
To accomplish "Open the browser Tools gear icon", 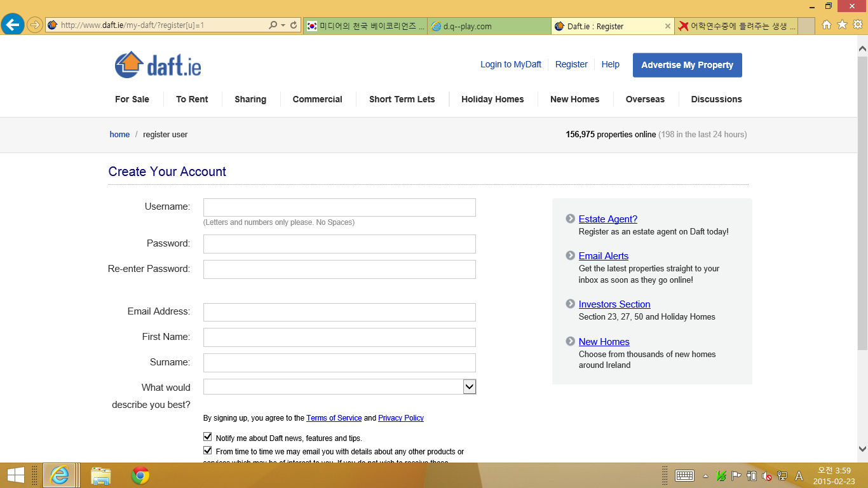I will (x=857, y=25).
